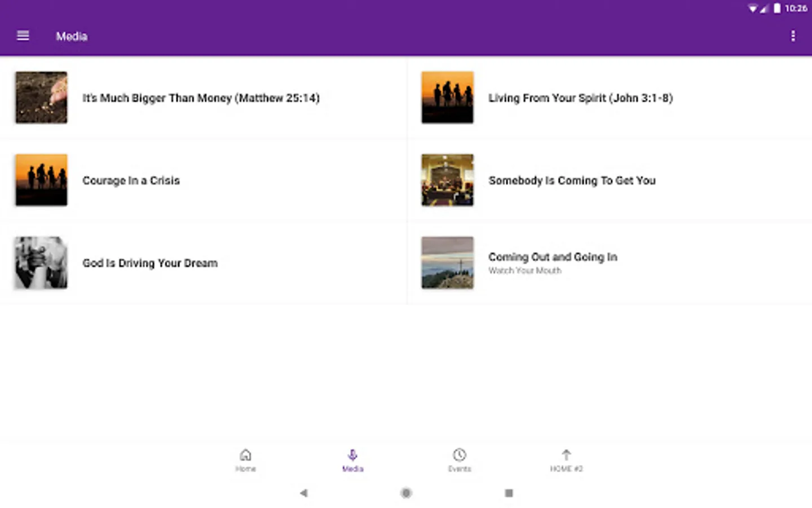The width and height of the screenshot is (812, 508).
Task: Open thumbnail for God Is Driving Your Dream
Action: click(x=41, y=262)
